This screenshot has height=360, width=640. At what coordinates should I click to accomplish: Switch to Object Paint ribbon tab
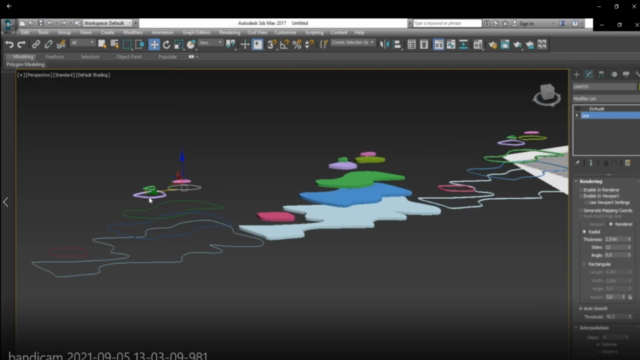129,57
